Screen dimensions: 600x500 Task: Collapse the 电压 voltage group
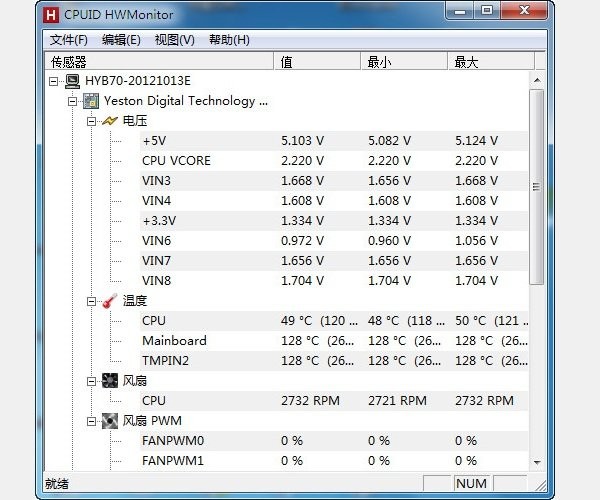[91, 122]
